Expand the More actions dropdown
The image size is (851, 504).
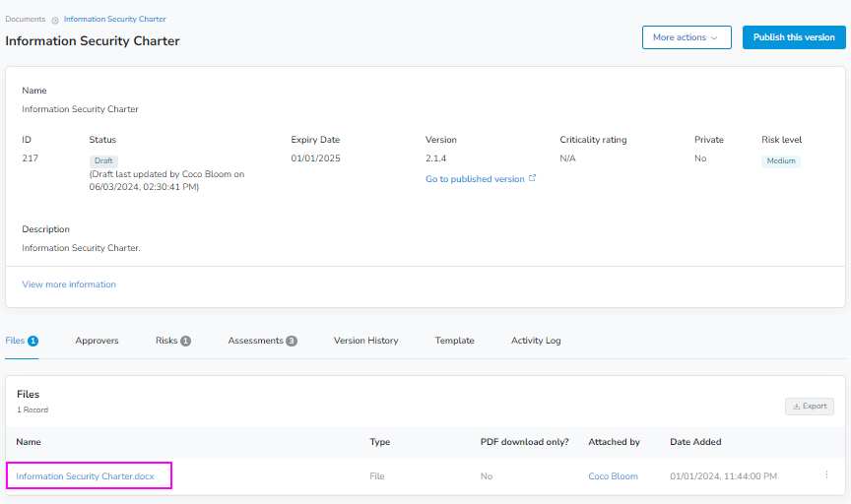coord(686,37)
